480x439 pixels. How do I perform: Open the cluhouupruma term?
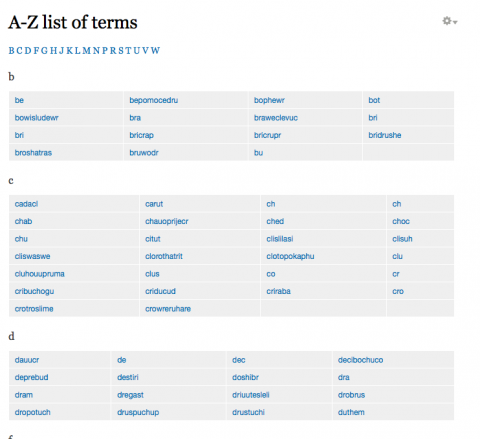40,274
